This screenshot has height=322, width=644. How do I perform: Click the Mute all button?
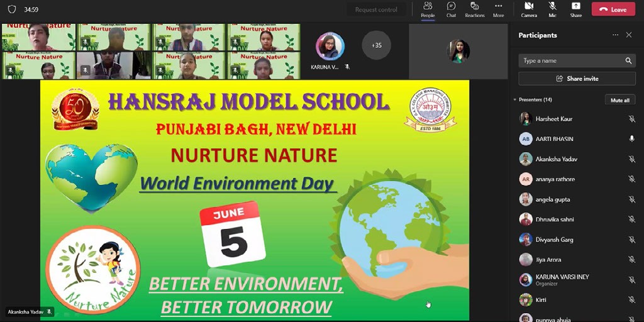(620, 100)
